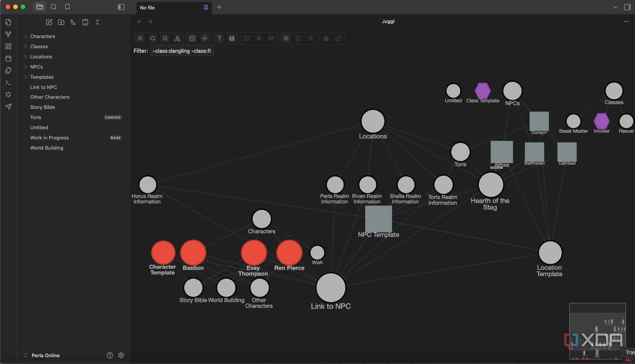This screenshot has height=364, width=635.
Task: Click the open padlock unlock icon
Action: 338,38
